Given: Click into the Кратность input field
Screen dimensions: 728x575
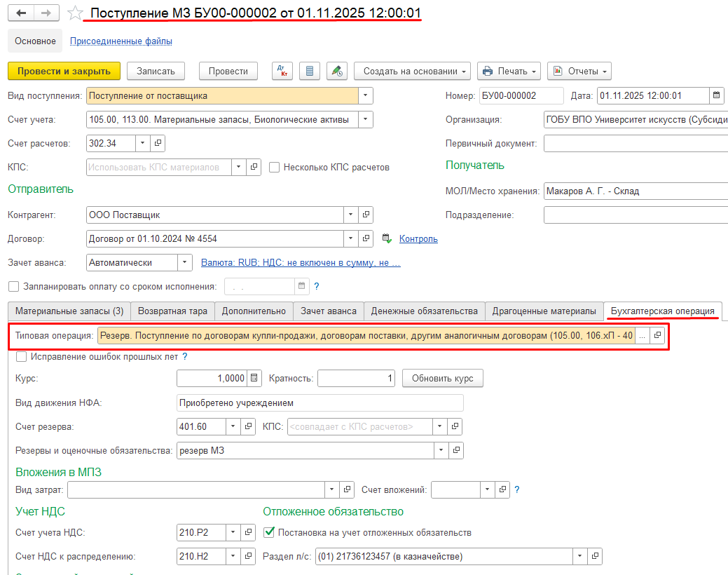Looking at the screenshot, I should coord(357,379).
